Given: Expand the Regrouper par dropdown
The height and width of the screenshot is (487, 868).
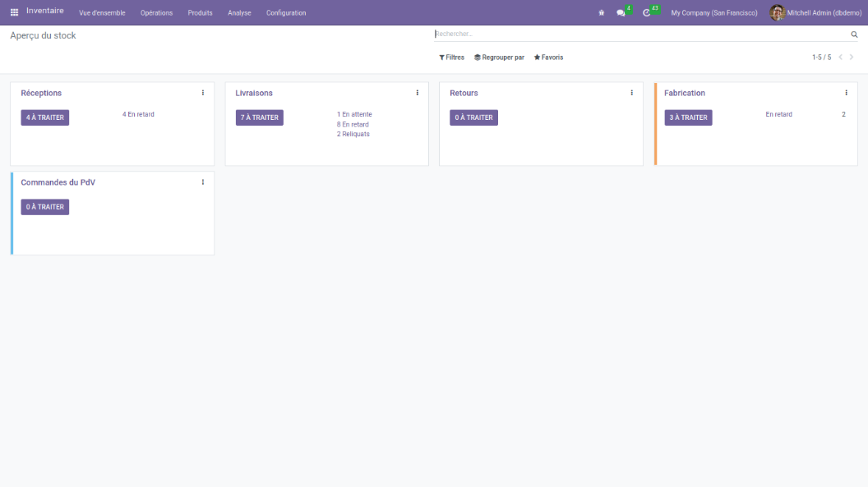Looking at the screenshot, I should click(x=499, y=57).
